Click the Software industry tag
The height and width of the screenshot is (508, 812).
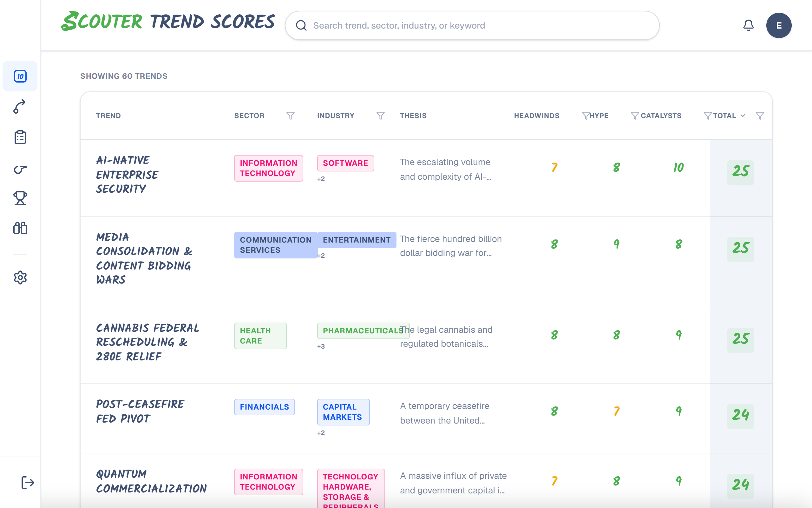click(346, 163)
